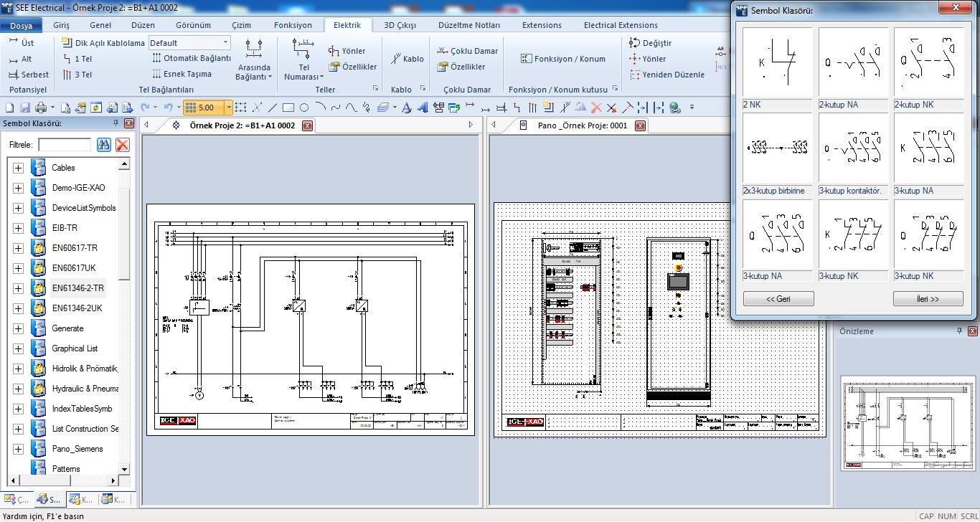
Task: Expand the Generate folder
Action: [18, 328]
